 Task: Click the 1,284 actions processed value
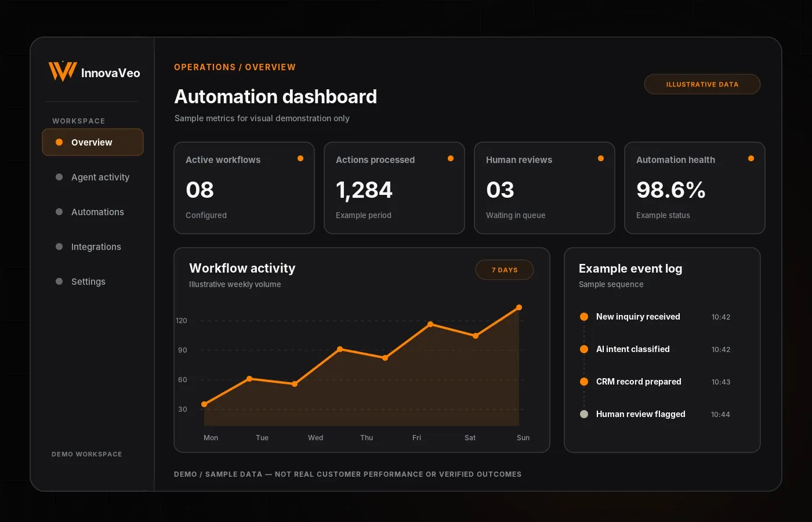pos(364,190)
